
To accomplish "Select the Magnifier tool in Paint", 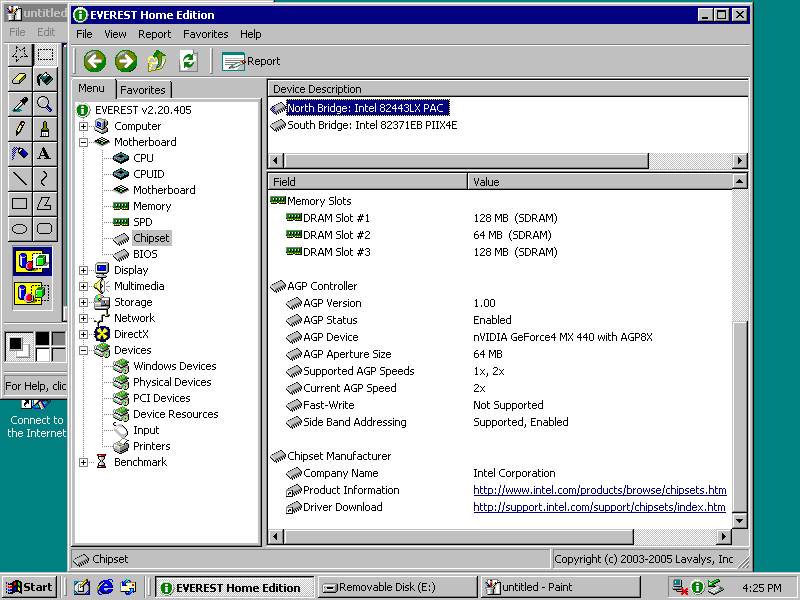I will click(44, 104).
